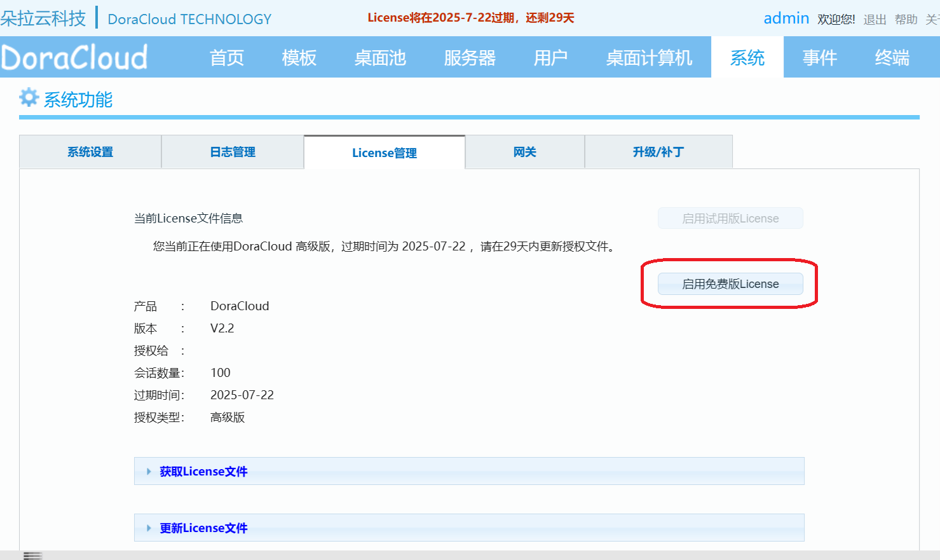
Task: Switch to the 日志管理 tab
Action: 232,151
